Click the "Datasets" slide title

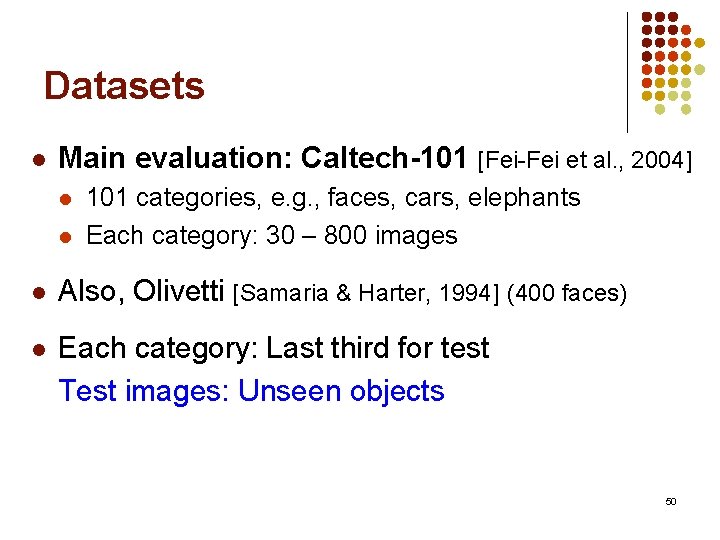[x=124, y=86]
